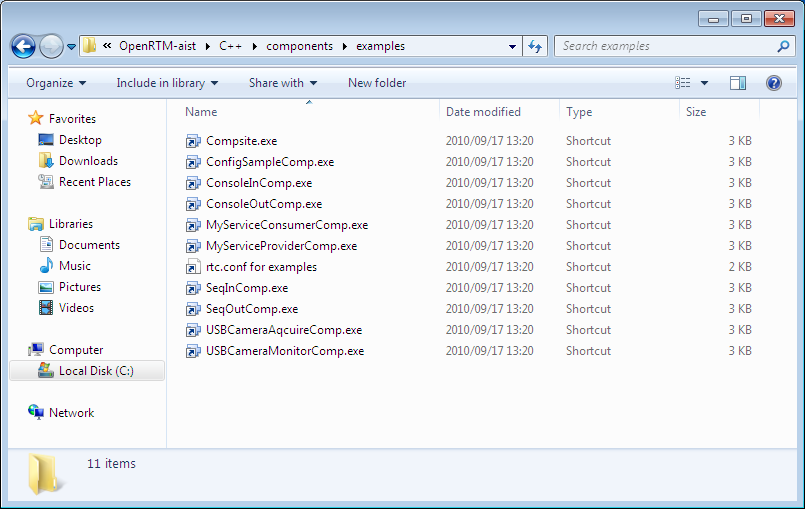Viewport: 805px width, 509px height.
Task: Toggle the preview pane
Action: pos(738,83)
